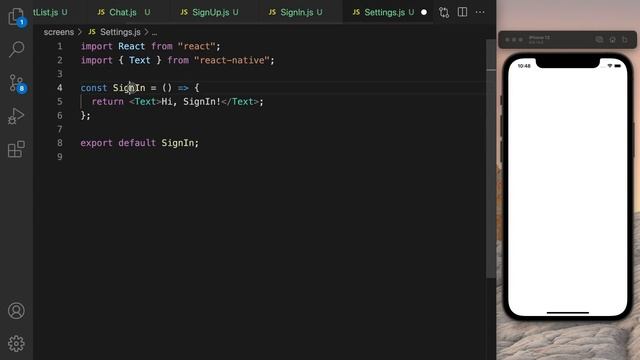Click the "react-native" string on line 2
This screenshot has height=360, width=640.
pos(231,60)
